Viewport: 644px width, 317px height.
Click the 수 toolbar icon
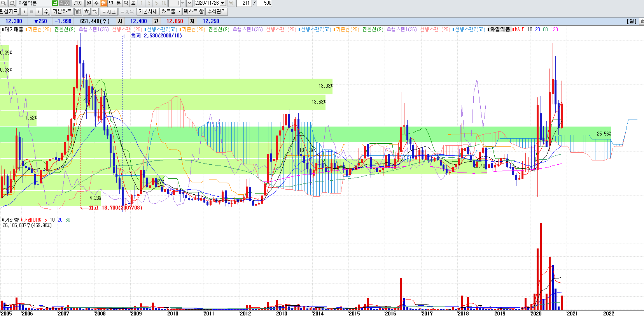(x=46, y=12)
